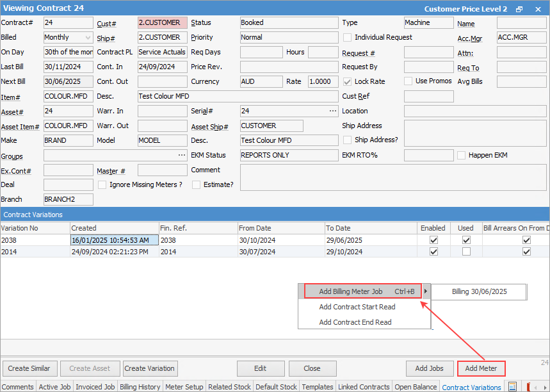The image size is (550, 392).
Task: Click the red icon tab at bottom right
Action: tap(531, 387)
